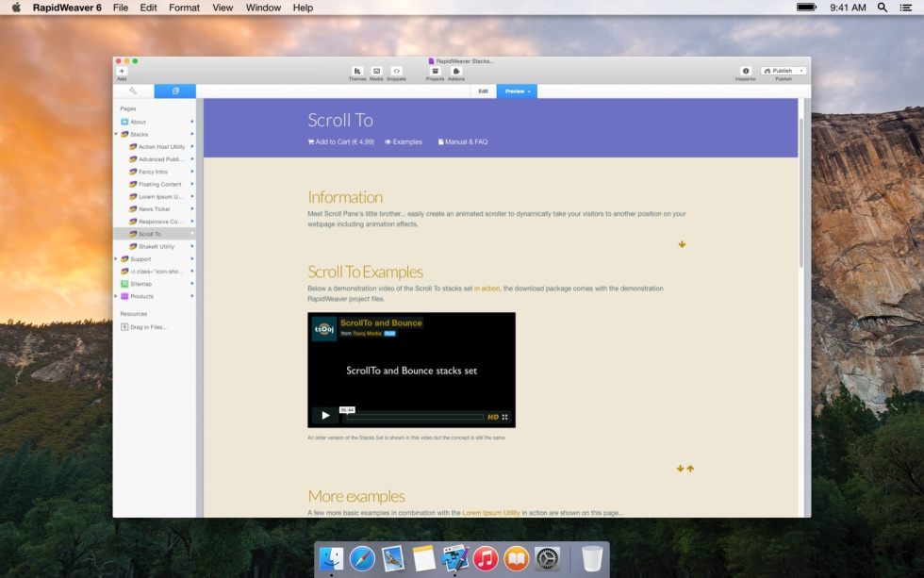The image size is (924, 578).
Task: Open Spotlight search in the menu bar
Action: 883,8
